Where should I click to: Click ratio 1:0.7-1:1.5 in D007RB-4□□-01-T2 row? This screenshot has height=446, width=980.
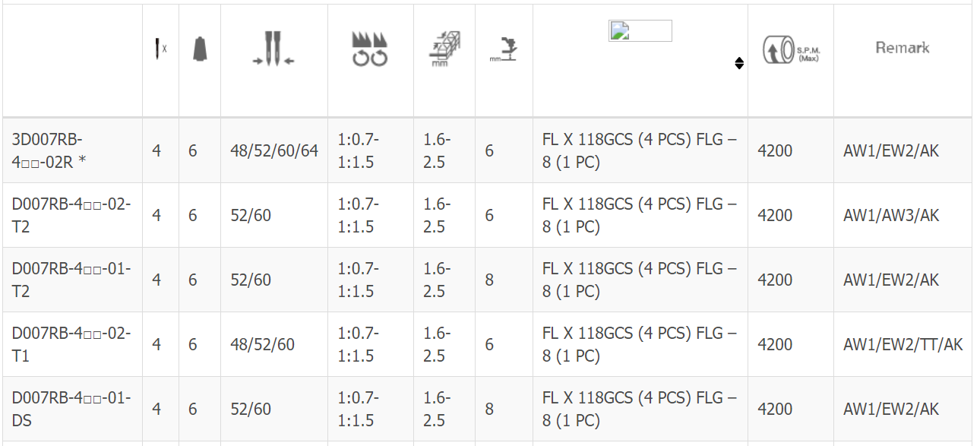[359, 280]
